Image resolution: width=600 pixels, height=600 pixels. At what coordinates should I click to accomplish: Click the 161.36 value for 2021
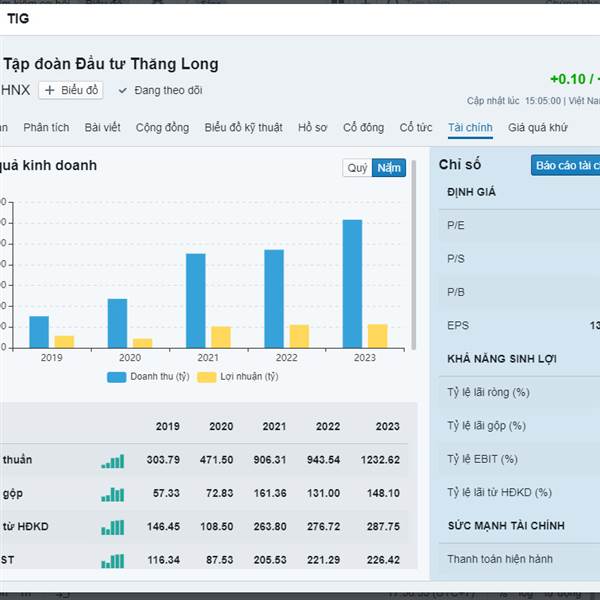(x=270, y=493)
